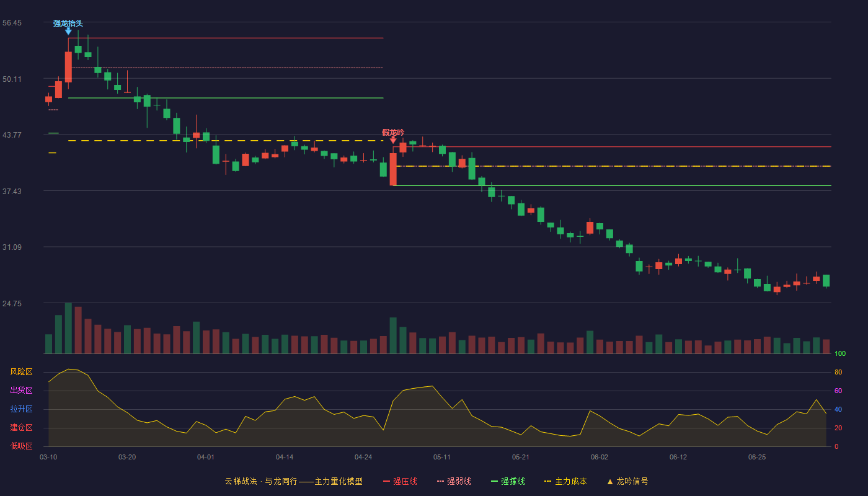Click the 04-01 date label
The image size is (868, 496).
[206, 457]
